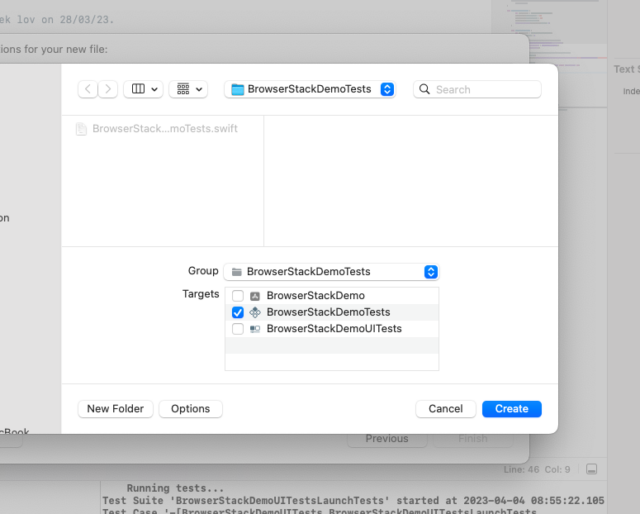Click the forward navigation arrow

108,89
